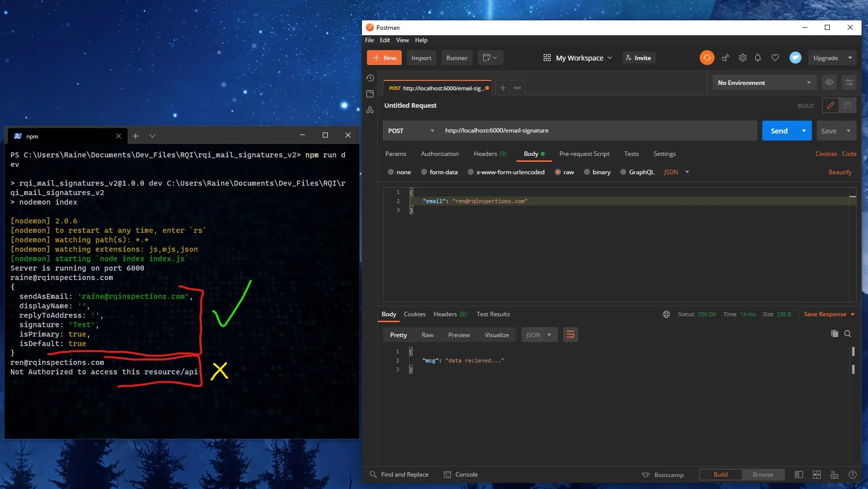The image size is (868, 489).
Task: Click the request URL input field
Action: (597, 131)
